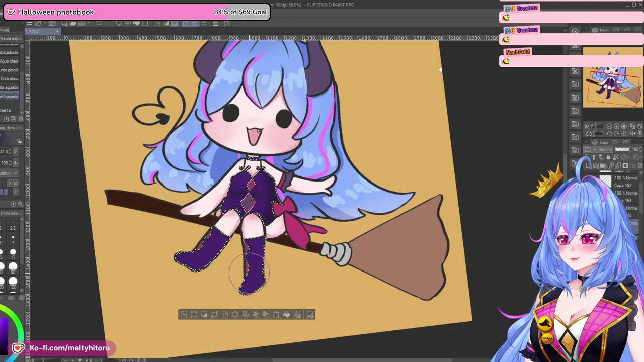Click Create layer mask icon in Layer panel
The width and height of the screenshot is (644, 362).
pyautogui.click(x=625, y=165)
